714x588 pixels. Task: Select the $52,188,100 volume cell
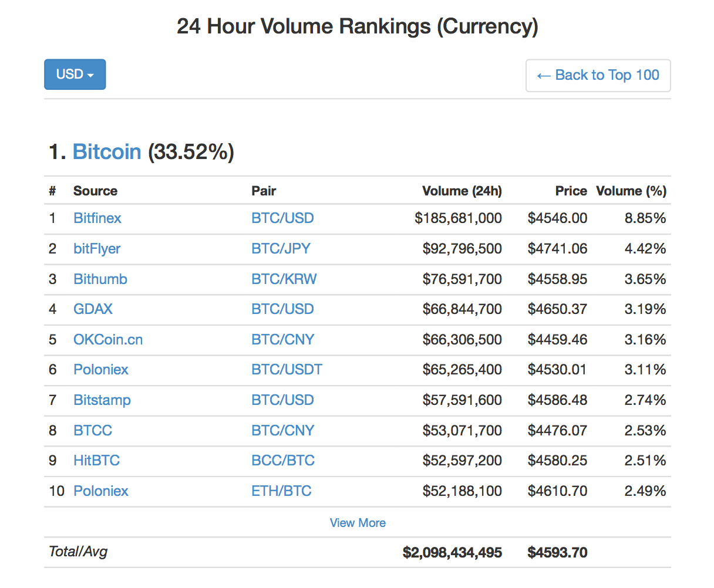point(462,491)
